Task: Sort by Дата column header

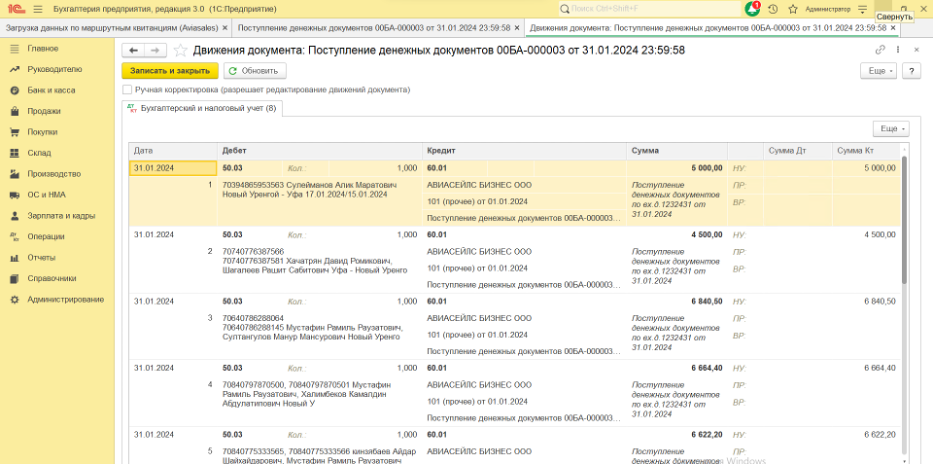Action: point(173,151)
